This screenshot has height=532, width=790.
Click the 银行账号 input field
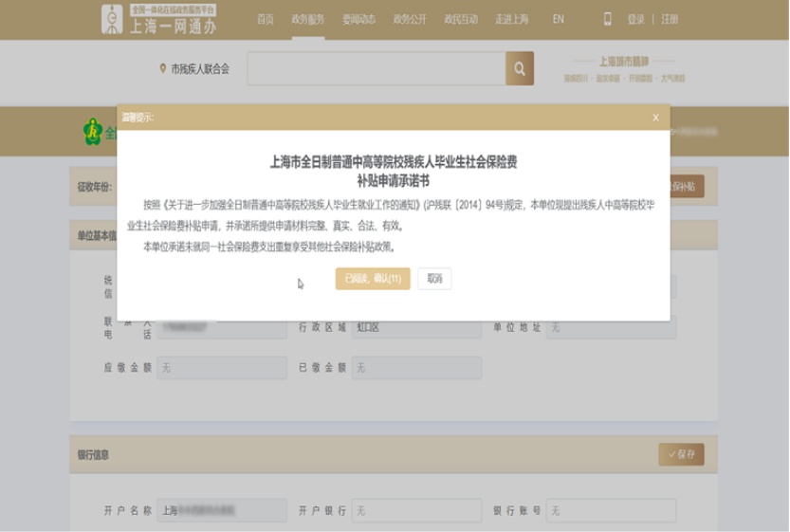click(611, 510)
